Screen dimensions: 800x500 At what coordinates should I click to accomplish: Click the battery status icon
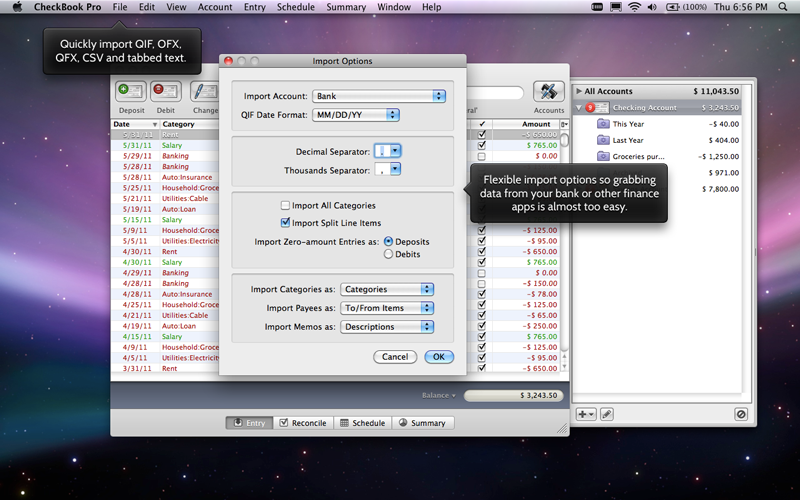click(672, 7)
